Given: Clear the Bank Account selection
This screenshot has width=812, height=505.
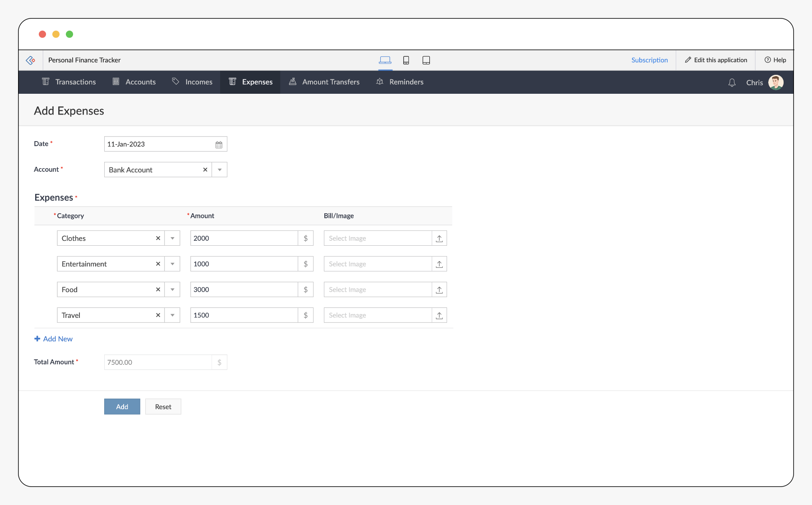Looking at the screenshot, I should coord(205,170).
